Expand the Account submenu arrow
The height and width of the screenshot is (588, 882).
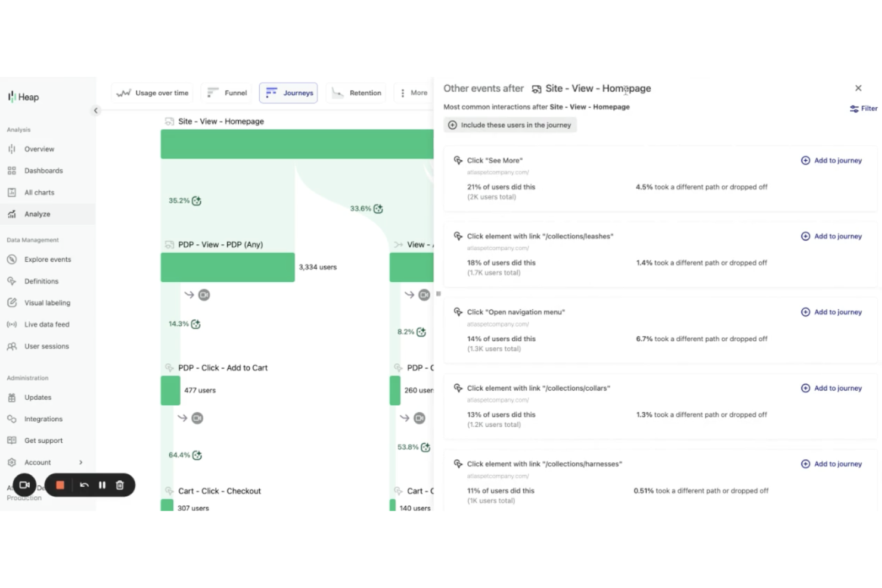[x=81, y=462]
